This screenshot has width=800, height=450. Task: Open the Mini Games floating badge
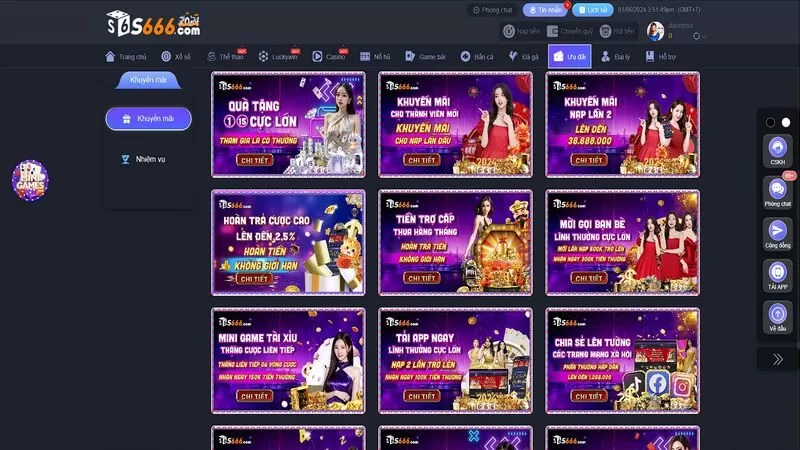point(29,178)
